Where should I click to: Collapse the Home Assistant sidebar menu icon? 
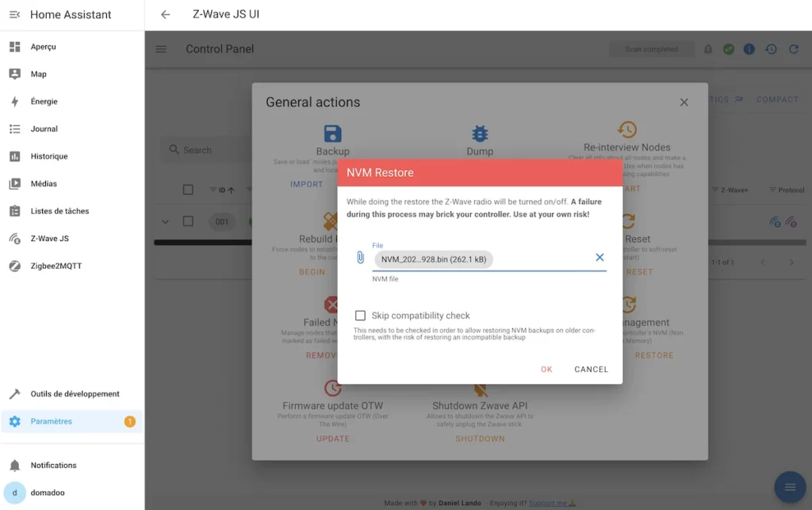[14, 14]
